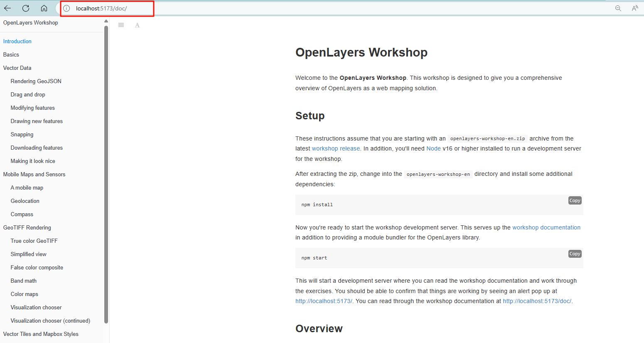This screenshot has width=644, height=343.
Task: Reload the page with the refresh icon
Action: pyautogui.click(x=26, y=8)
